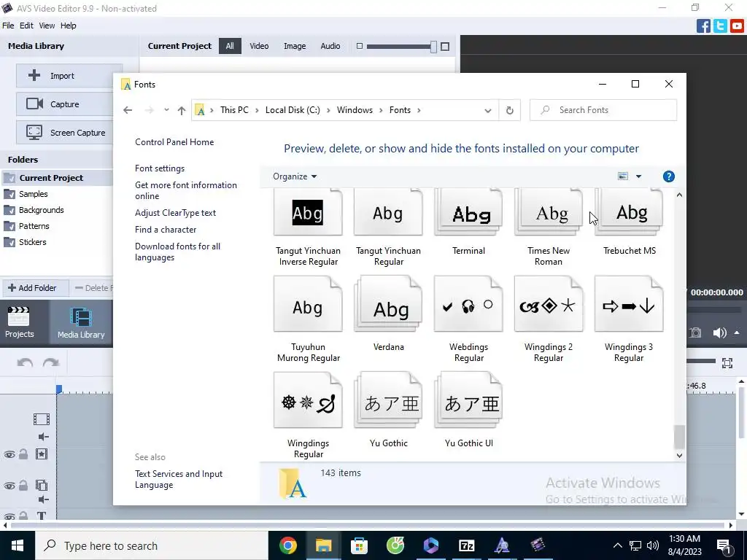Lock the video overlay track
Image resolution: width=747 pixels, height=560 pixels.
[23, 485]
